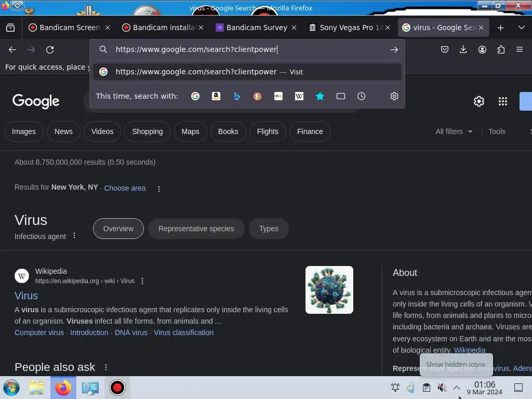Search this time with Wikipedia icon
Viewport: 532px width, 399px height.
[x=299, y=96]
